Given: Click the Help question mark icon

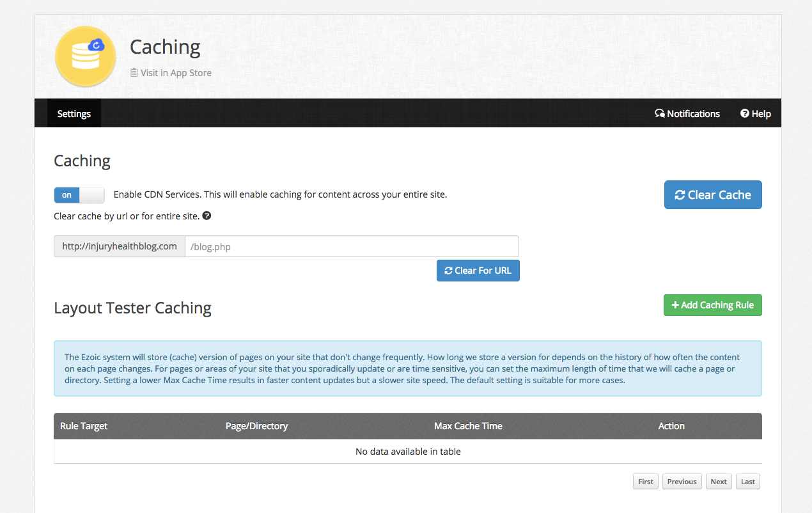Looking at the screenshot, I should click(745, 113).
